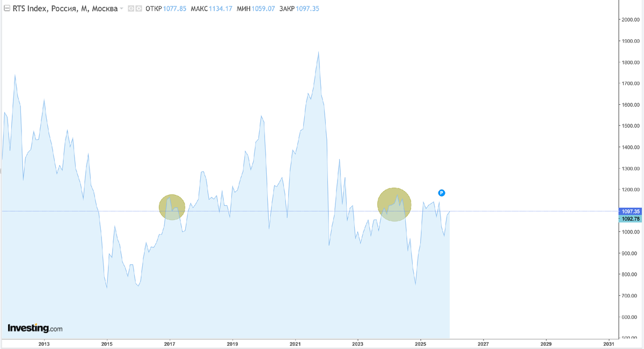This screenshot has width=644, height=349.
Task: Click the 1800.00 price axis label
Action: (x=631, y=62)
